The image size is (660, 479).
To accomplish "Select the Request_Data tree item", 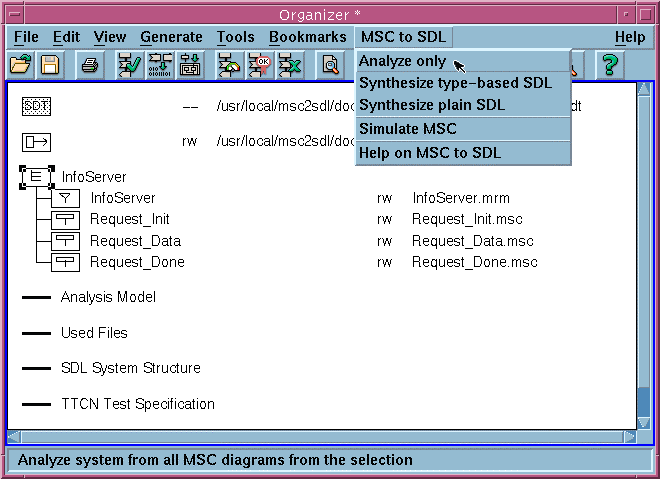I will [x=136, y=241].
